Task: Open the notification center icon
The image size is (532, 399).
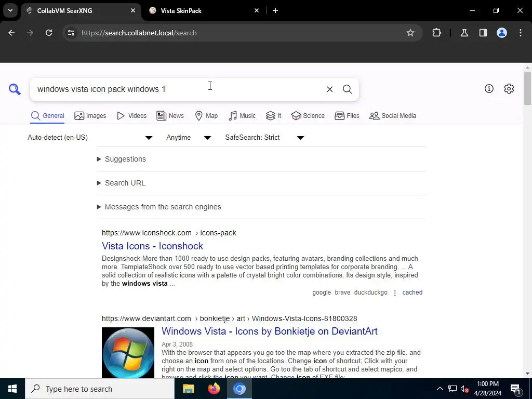Action: [x=516, y=389]
